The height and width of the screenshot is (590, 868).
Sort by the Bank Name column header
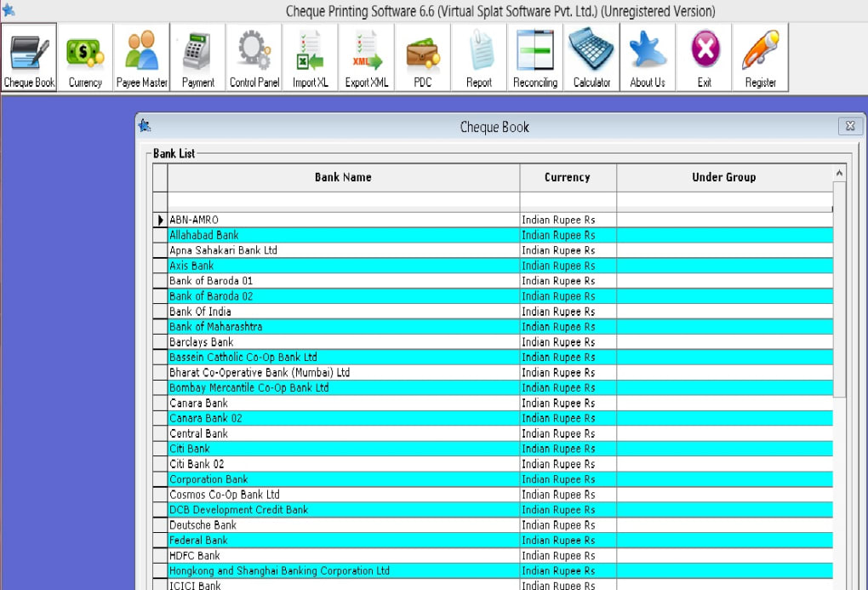click(343, 177)
